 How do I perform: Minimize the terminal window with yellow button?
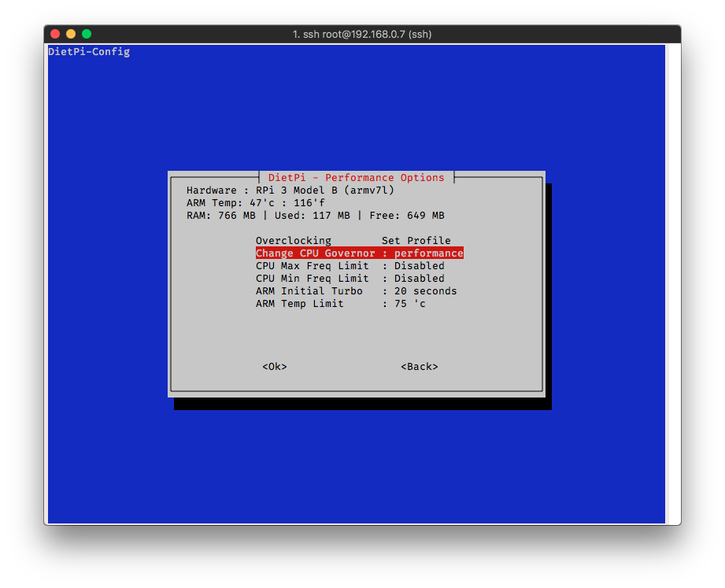tap(71, 34)
